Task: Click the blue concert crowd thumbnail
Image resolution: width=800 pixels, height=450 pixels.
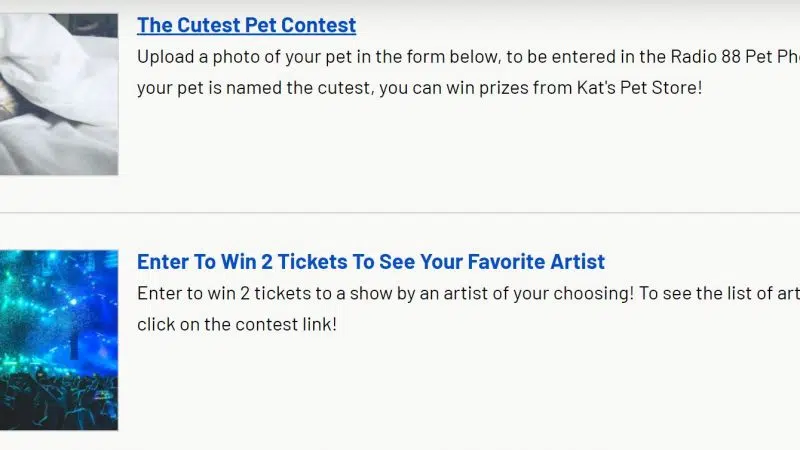Action: click(x=58, y=340)
